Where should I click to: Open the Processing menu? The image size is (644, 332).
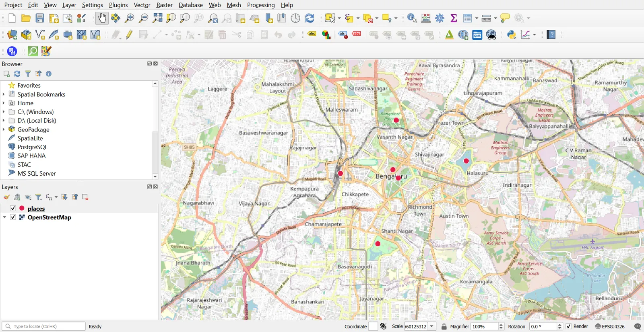tap(261, 5)
